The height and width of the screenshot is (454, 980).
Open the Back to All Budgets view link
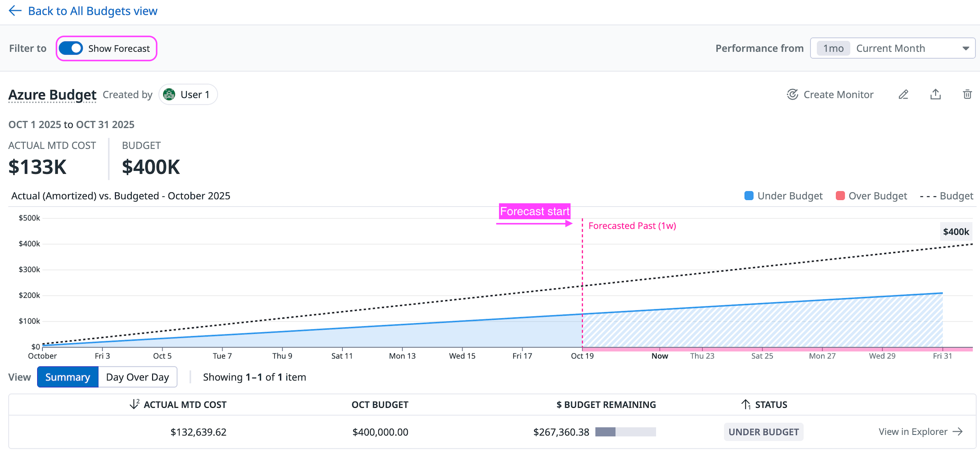pos(92,11)
